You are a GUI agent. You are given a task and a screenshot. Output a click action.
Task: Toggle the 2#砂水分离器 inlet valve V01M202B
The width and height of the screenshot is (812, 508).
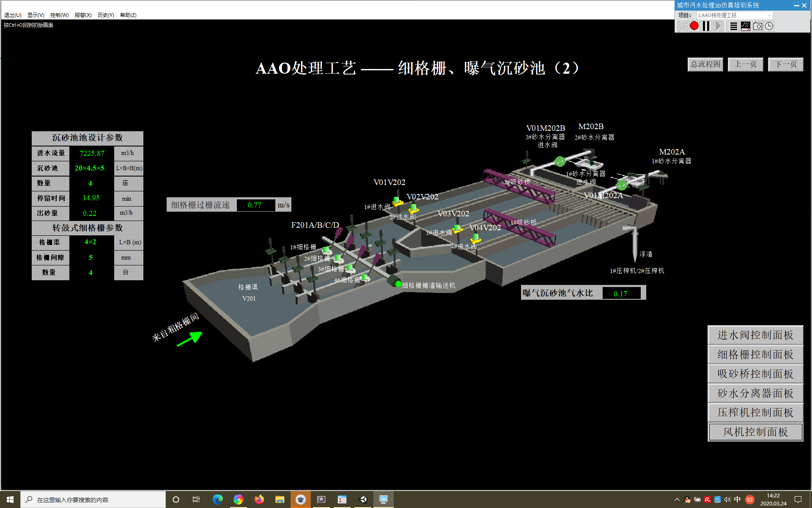coord(560,161)
